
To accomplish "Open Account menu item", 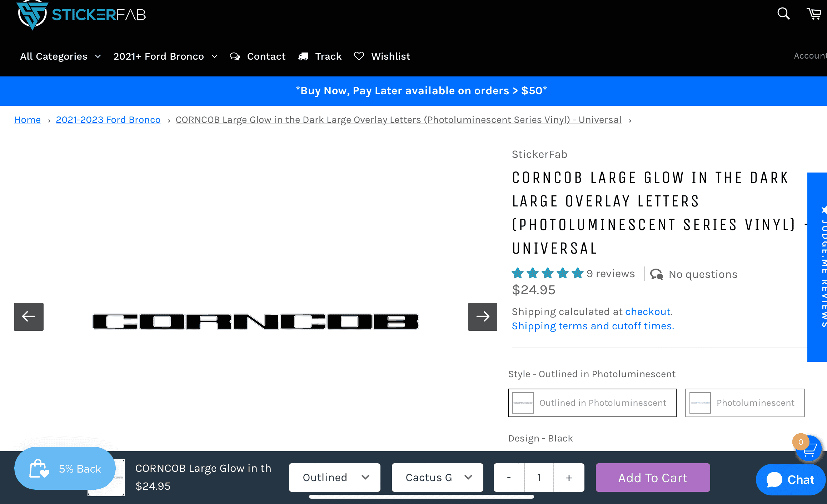I will [x=810, y=56].
